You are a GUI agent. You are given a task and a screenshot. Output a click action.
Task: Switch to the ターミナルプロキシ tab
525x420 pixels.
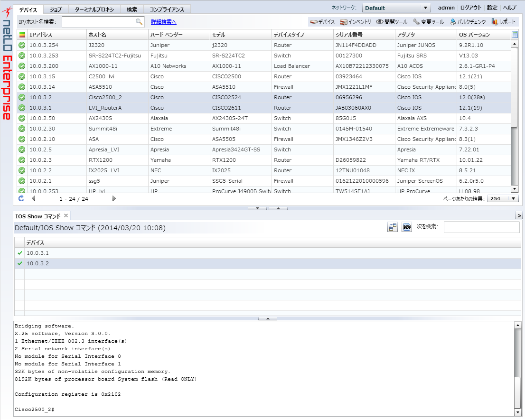94,9
